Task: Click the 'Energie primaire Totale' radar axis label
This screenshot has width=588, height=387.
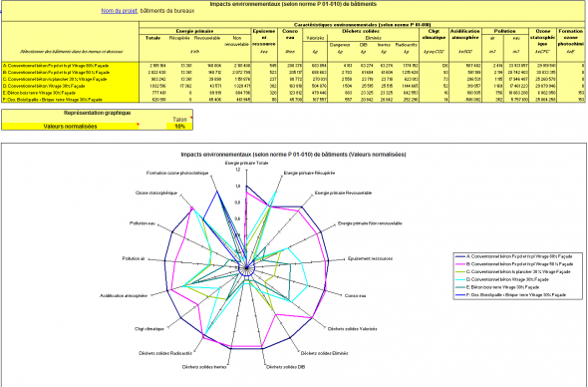Action: pos(246,164)
